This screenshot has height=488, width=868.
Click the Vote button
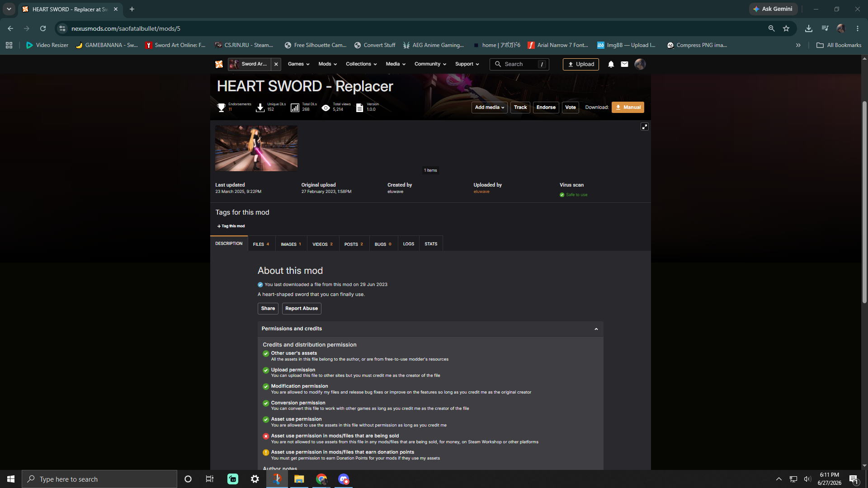[570, 108]
